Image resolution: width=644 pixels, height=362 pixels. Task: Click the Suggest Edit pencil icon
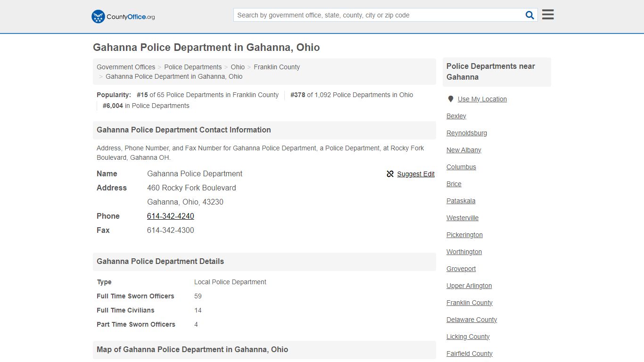pyautogui.click(x=390, y=174)
